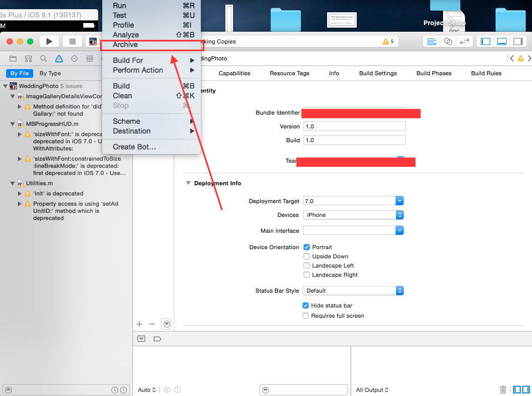Choose Archive from the Product menu
This screenshot has height=396, width=532.
[x=151, y=45]
